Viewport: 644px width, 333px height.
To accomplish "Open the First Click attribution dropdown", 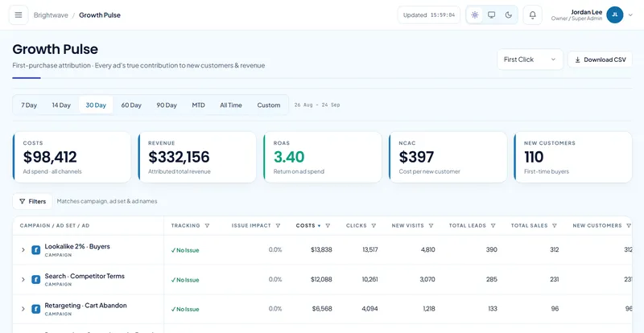I will (x=530, y=60).
